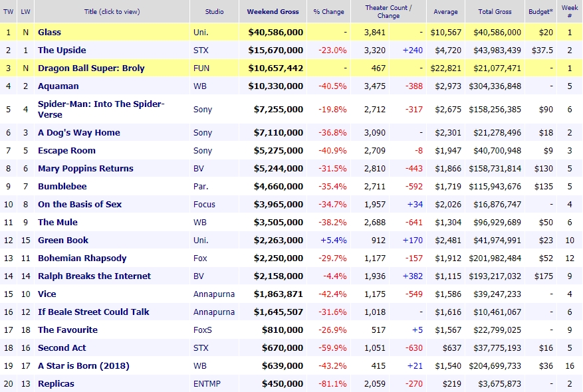Click the -59.9% change for Second Act
The image size is (583, 392).
point(332,347)
